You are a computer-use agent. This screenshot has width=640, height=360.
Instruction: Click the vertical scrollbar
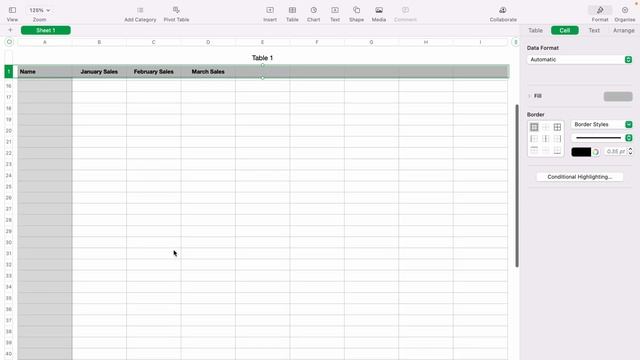click(x=517, y=186)
